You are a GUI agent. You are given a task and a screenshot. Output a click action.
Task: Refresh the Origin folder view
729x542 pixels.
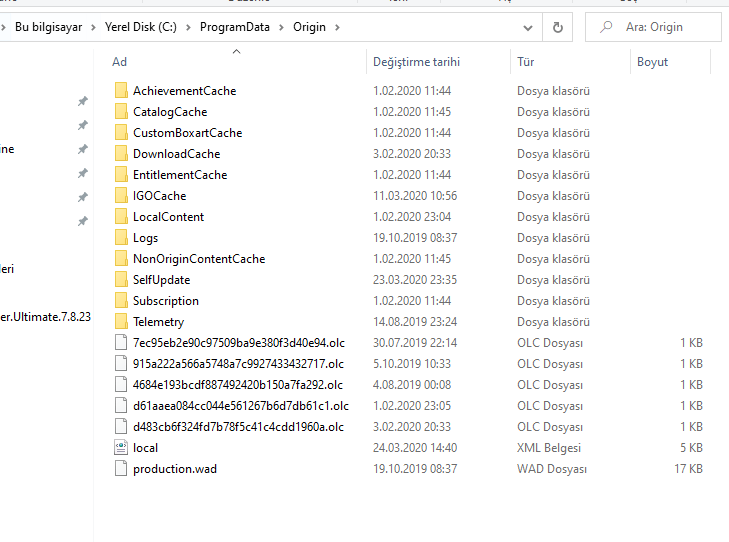click(x=557, y=27)
